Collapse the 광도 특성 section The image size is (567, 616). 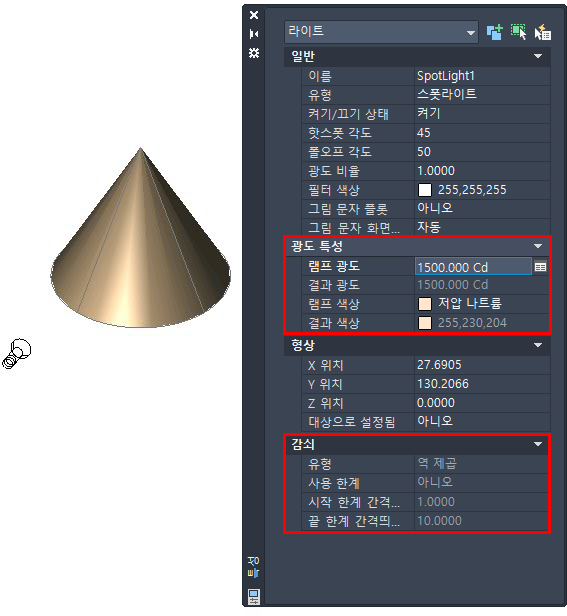click(x=538, y=246)
